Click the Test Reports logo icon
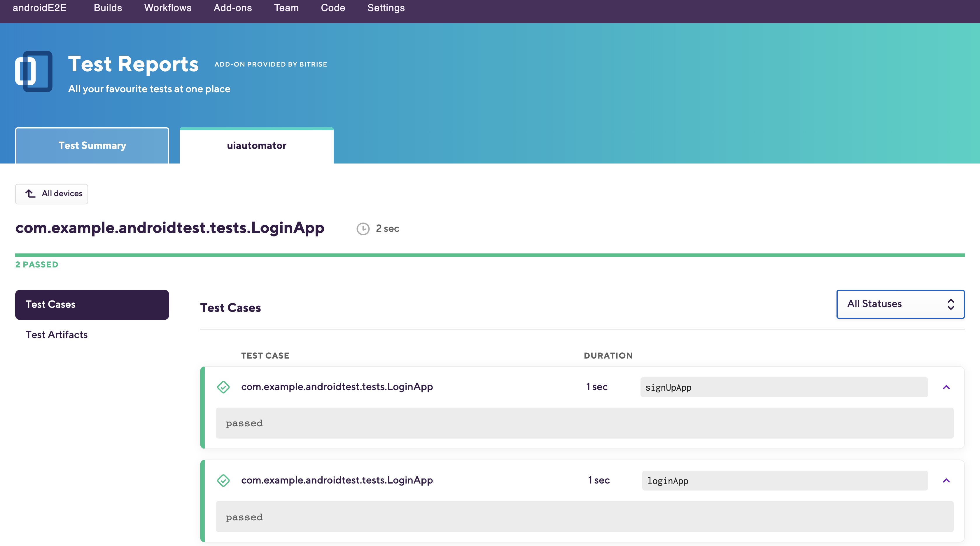 coord(34,72)
